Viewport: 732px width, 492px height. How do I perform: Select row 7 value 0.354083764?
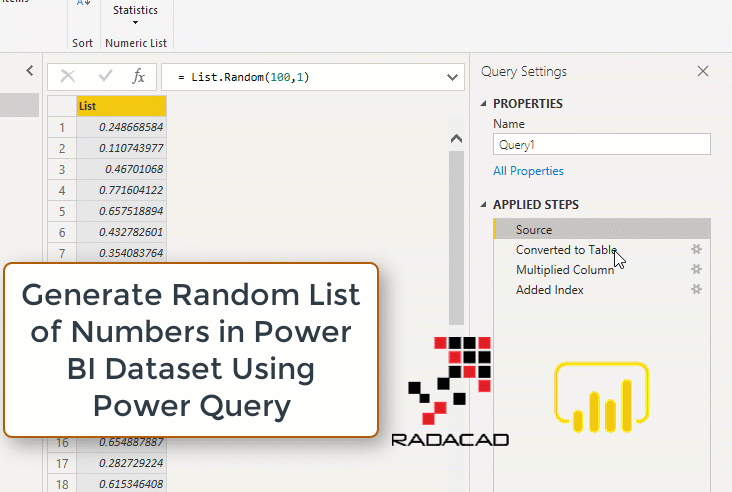pyautogui.click(x=121, y=253)
